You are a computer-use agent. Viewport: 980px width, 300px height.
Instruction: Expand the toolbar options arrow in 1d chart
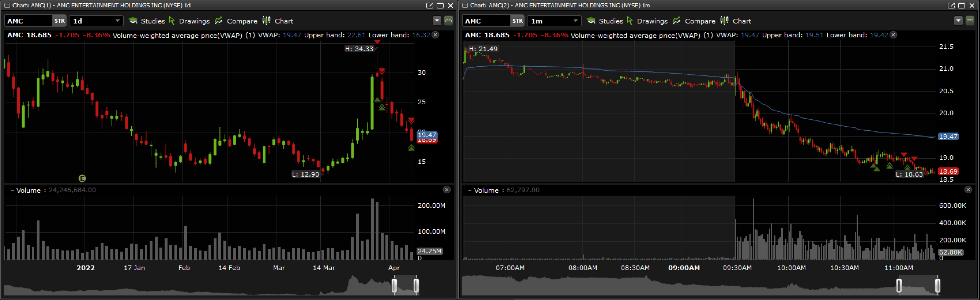tap(437, 21)
